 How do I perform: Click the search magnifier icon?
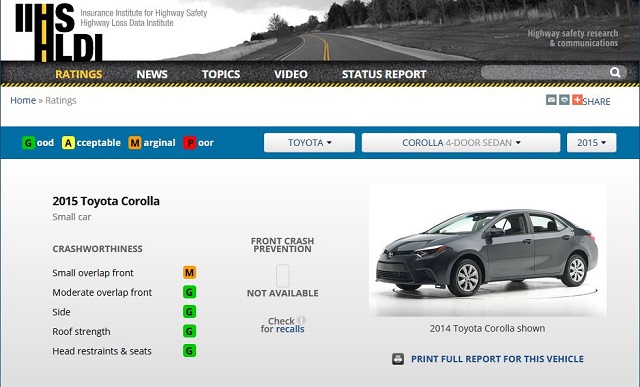(x=615, y=73)
